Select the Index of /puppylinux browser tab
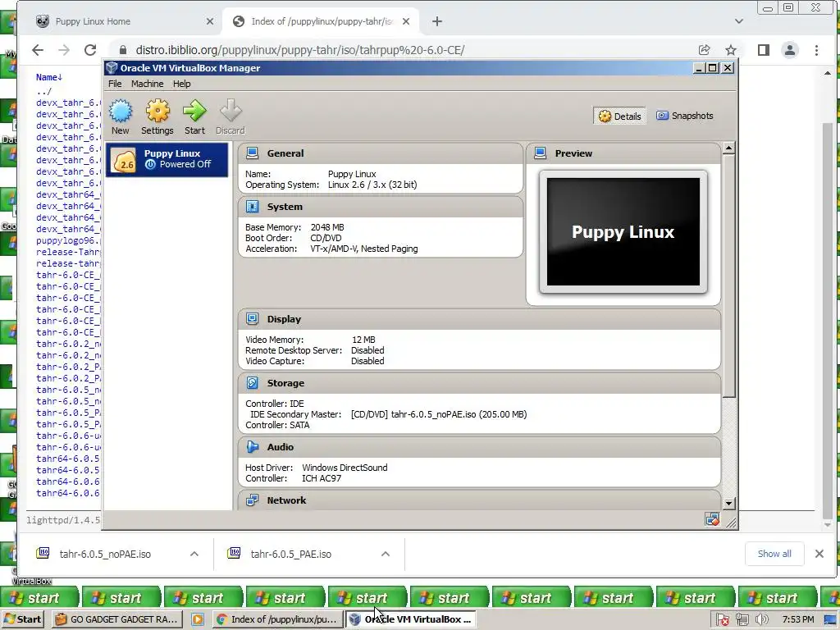The width and height of the screenshot is (840, 630). point(322,21)
